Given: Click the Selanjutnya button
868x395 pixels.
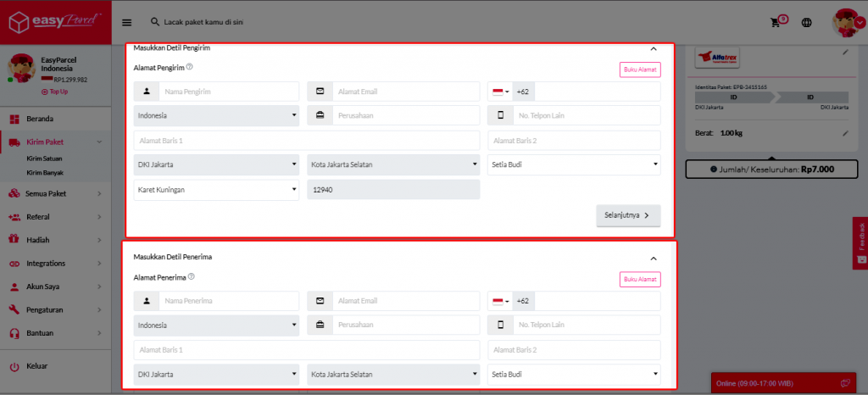Looking at the screenshot, I should tap(627, 216).
